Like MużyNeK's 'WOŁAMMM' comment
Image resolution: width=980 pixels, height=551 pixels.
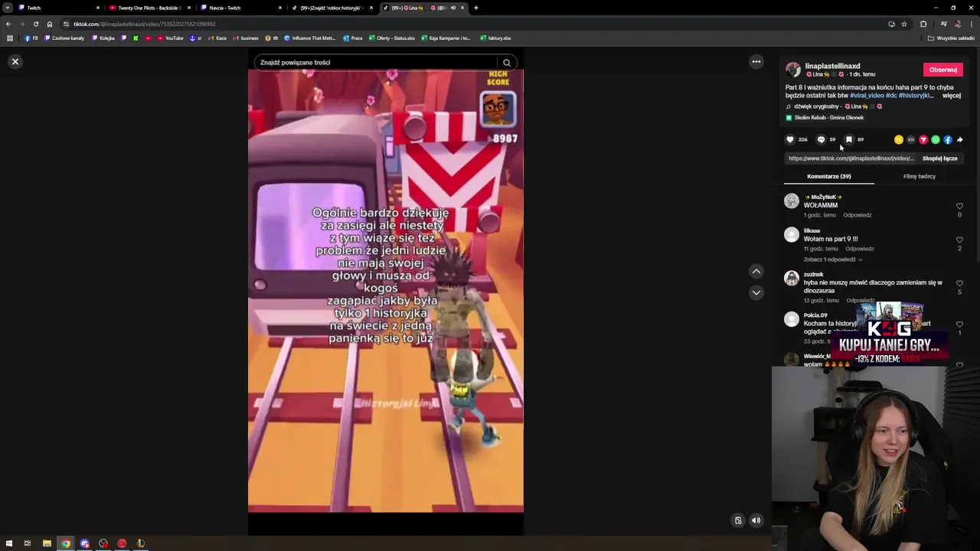pos(959,206)
